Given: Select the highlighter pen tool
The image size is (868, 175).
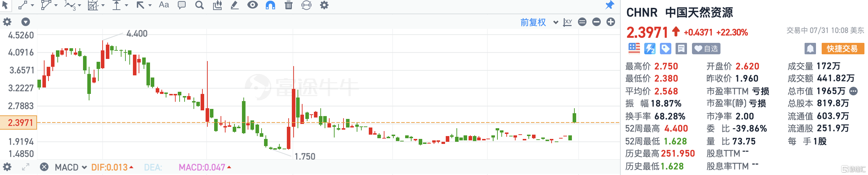Looking at the screenshot, I should tap(234, 5).
